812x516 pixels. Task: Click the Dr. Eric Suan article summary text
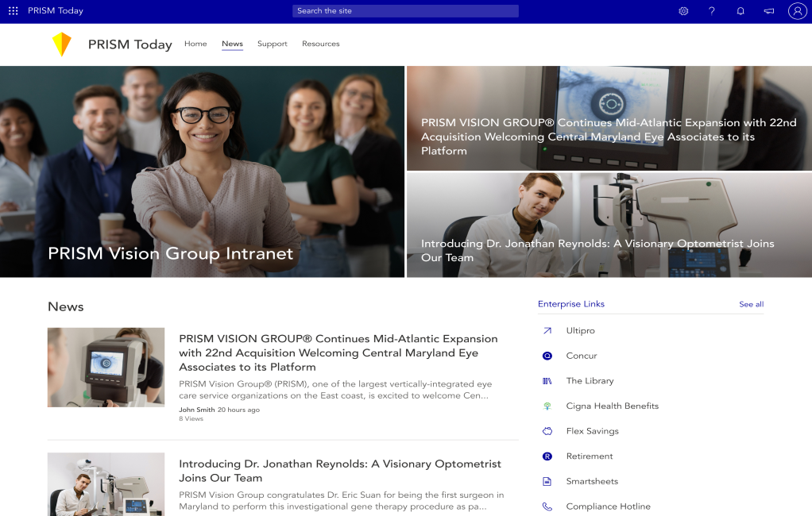[342, 501]
